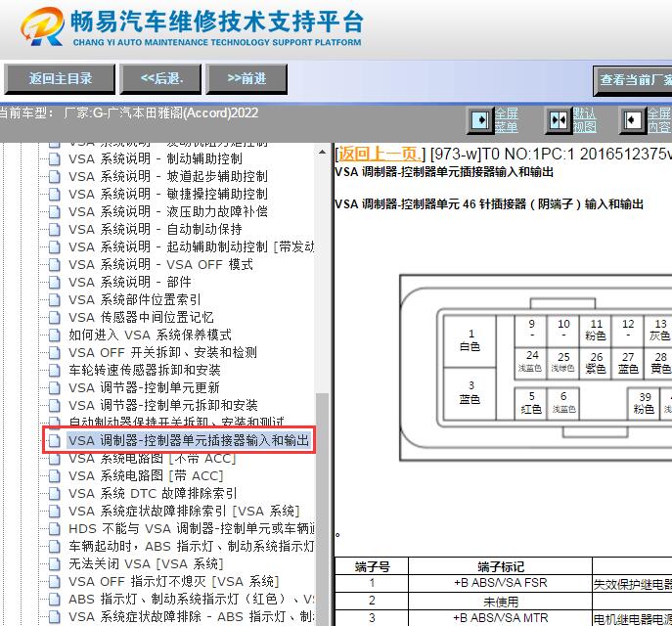This screenshot has height=626, width=672.
Task: Click the 查看当前厂家 button
Action: [633, 80]
